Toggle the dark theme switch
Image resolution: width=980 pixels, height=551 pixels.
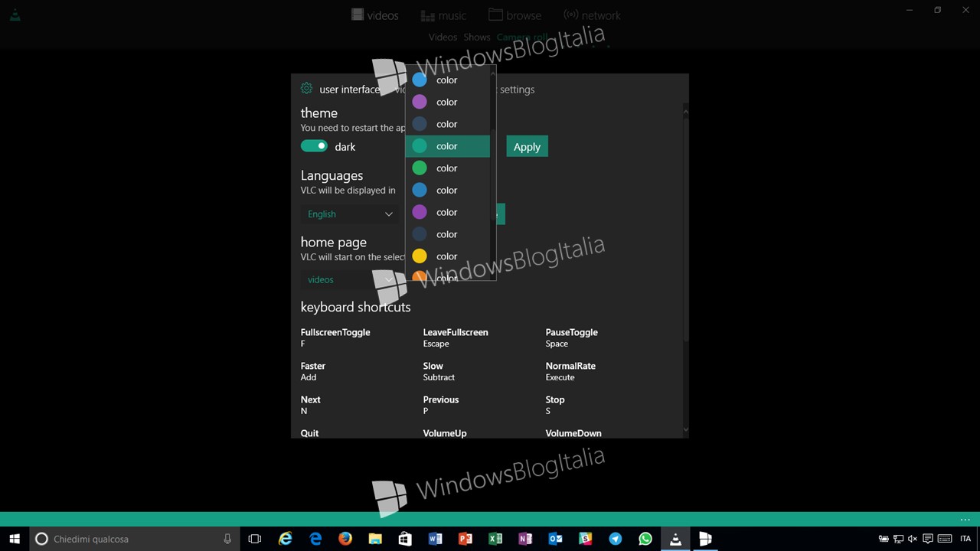[314, 146]
